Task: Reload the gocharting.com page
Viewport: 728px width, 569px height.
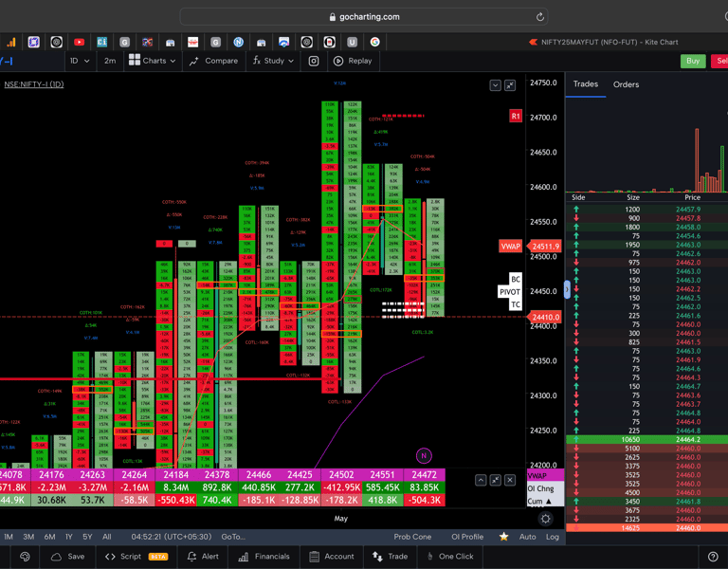Action: pyautogui.click(x=539, y=17)
